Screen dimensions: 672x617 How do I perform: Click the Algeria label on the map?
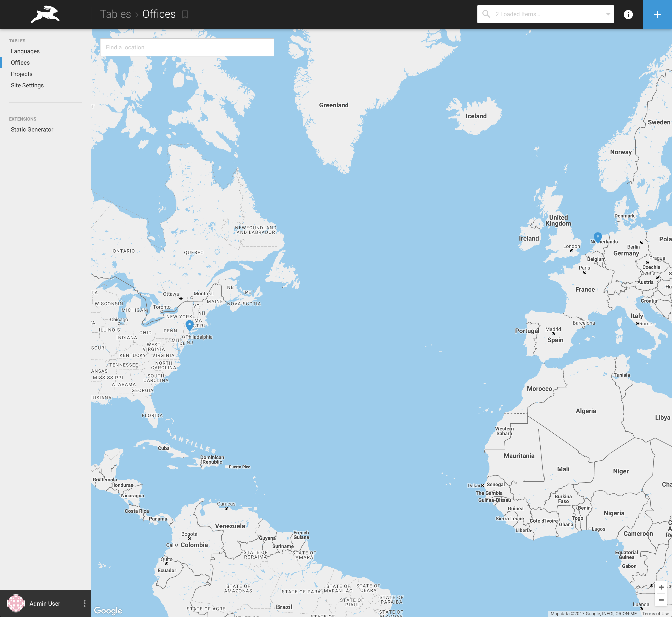point(586,411)
